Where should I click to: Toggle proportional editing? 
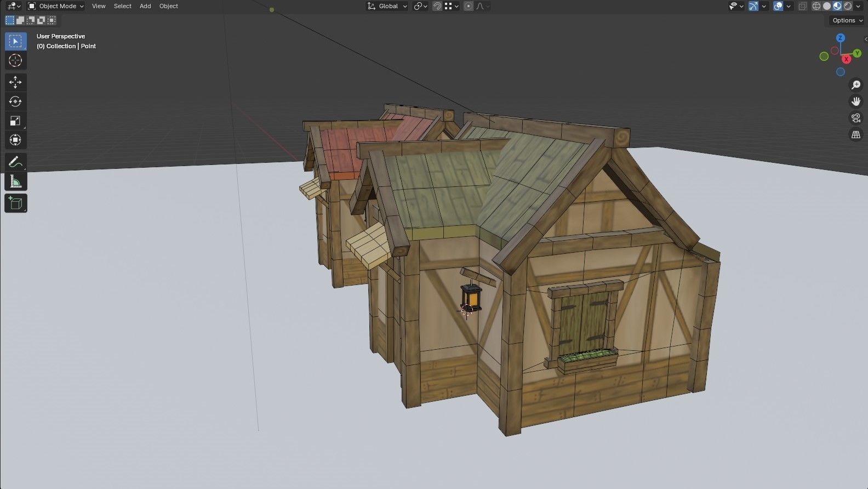pyautogui.click(x=468, y=6)
